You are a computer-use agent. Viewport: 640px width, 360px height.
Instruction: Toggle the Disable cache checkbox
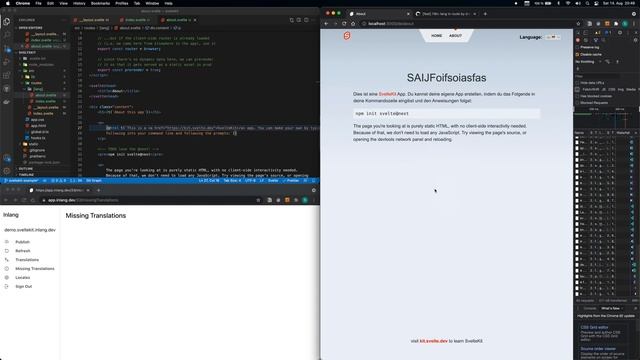pyautogui.click(x=577, y=54)
